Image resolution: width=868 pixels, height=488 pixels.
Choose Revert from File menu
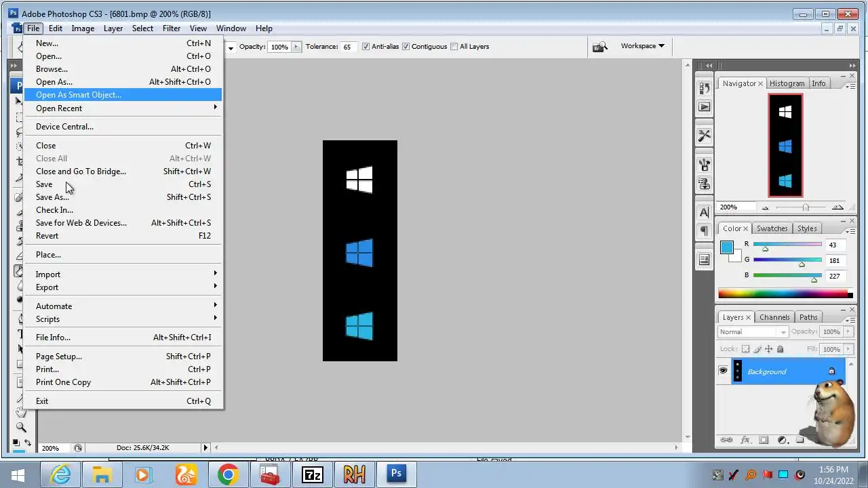click(123, 236)
